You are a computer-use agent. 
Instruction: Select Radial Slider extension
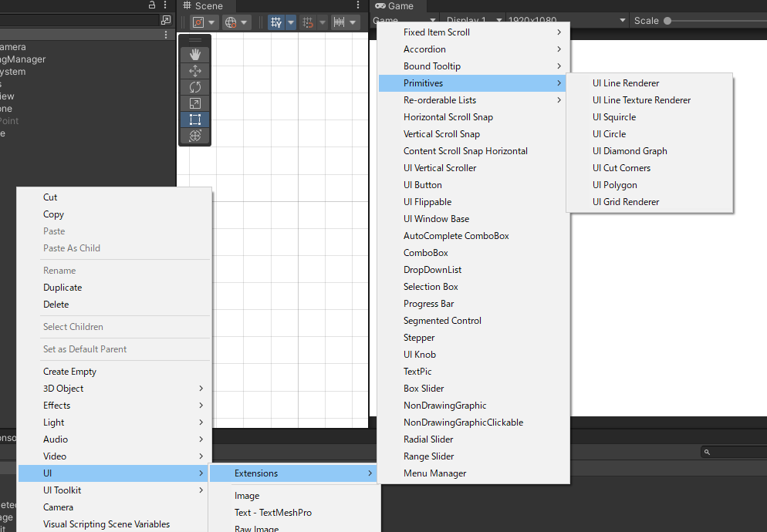point(474,439)
